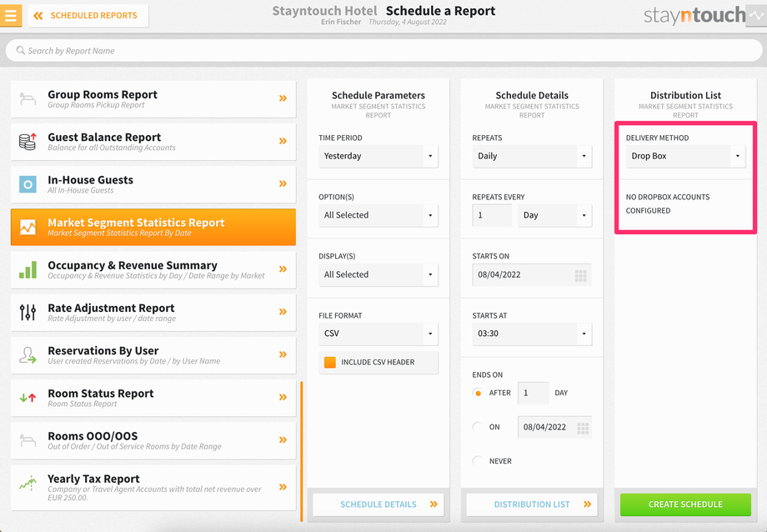Viewport: 767px width, 532px height.
Task: Click the Room Status arrows icon
Action: (28, 398)
